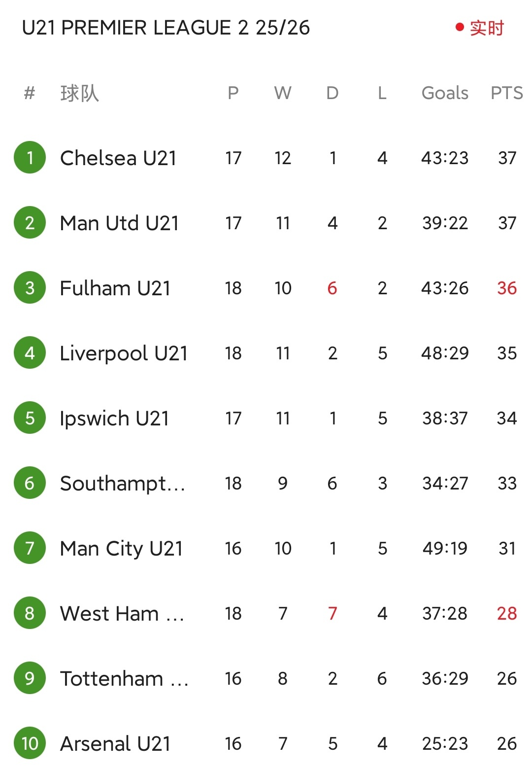Tap the red live indicator dot

pos(460,28)
